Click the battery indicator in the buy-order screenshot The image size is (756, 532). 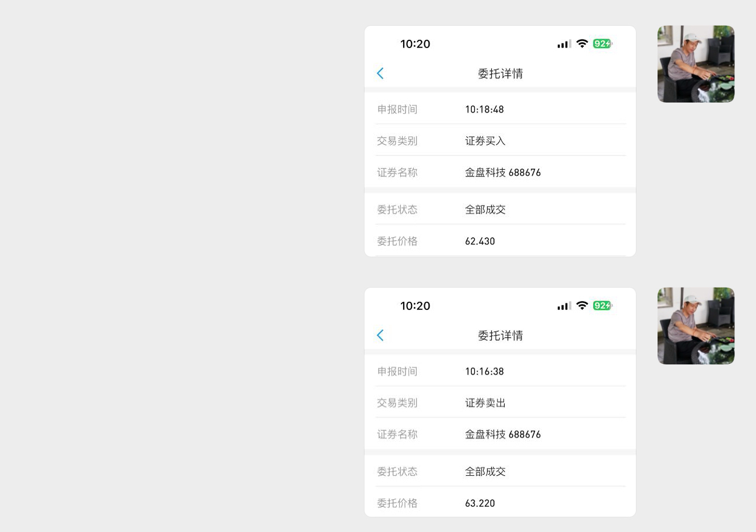602,44
